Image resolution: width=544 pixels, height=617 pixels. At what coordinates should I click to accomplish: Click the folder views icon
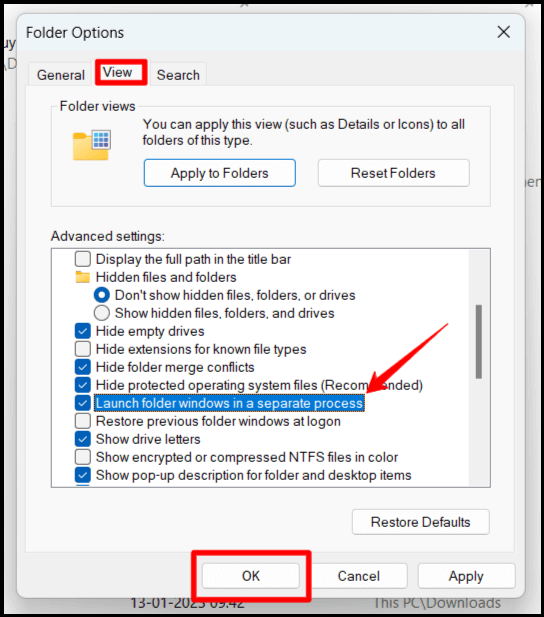point(92,145)
